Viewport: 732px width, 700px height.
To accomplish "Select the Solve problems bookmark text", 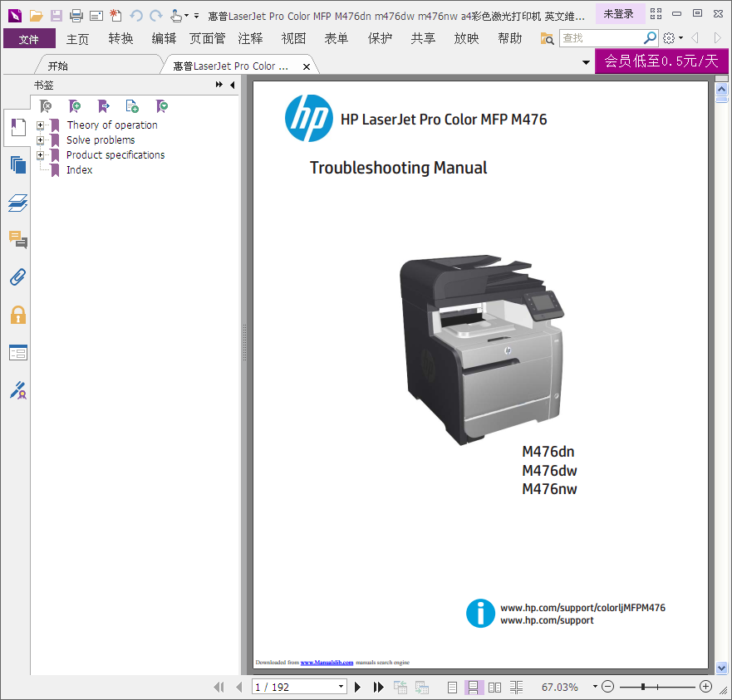I will (101, 140).
